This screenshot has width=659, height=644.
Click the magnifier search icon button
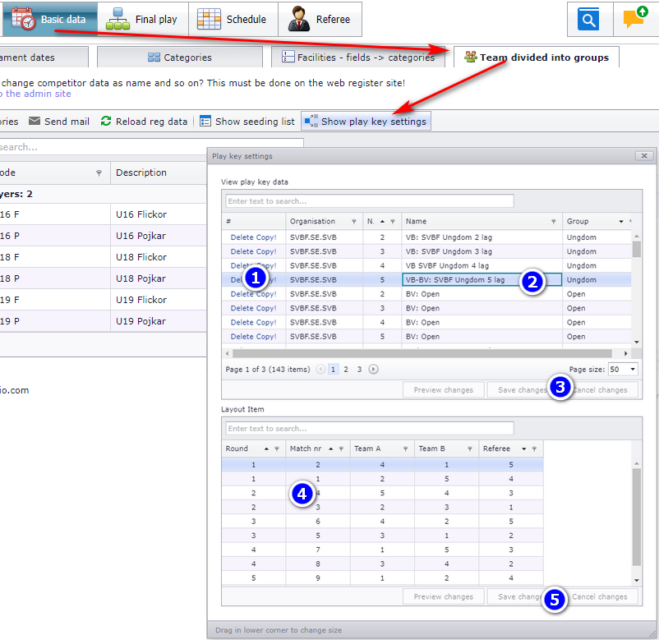(588, 20)
